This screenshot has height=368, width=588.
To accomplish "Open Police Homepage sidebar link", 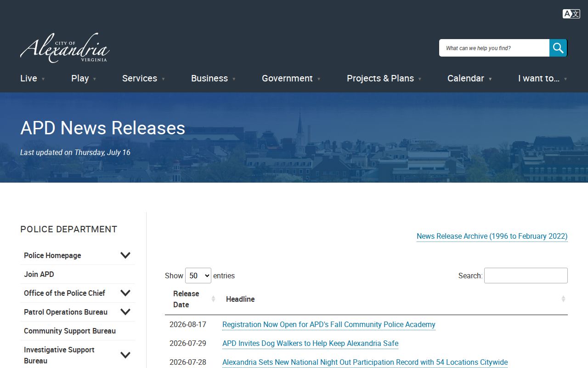I will (x=52, y=255).
